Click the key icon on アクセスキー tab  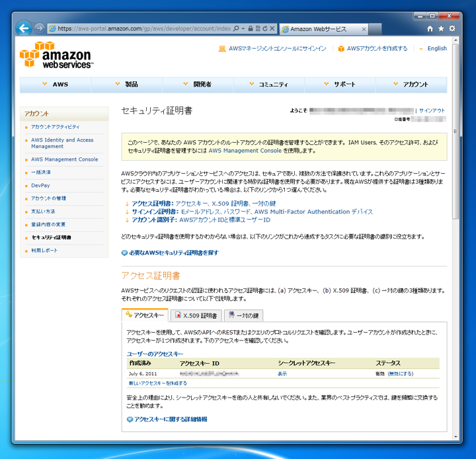click(x=129, y=314)
